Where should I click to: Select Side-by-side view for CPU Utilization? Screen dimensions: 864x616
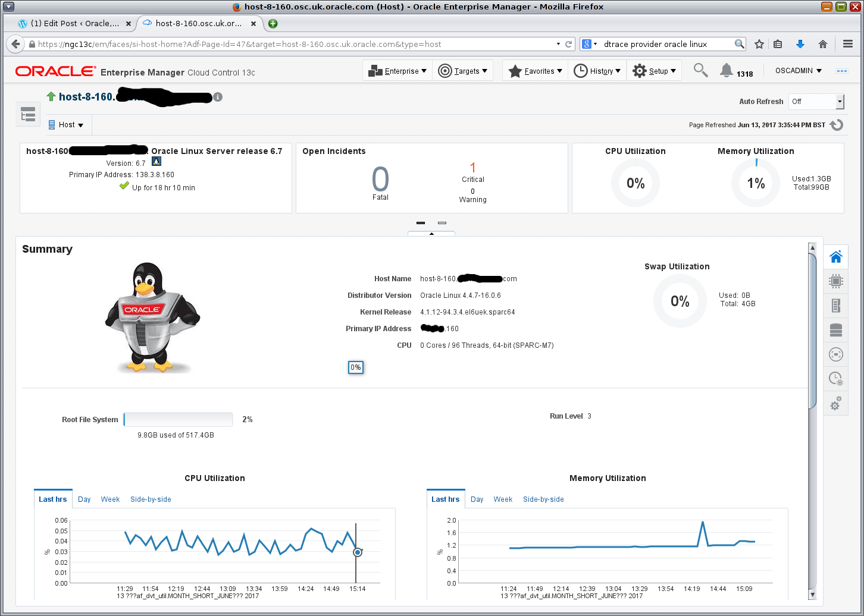pyautogui.click(x=151, y=499)
